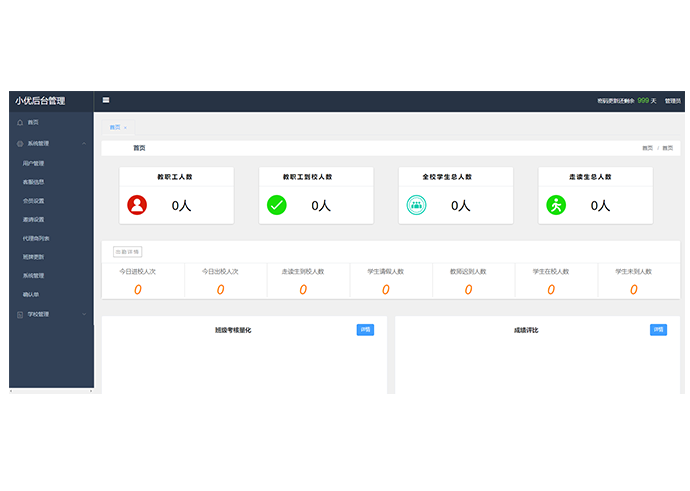The width and height of the screenshot is (690, 491).
Task: Click 详情 button on the 成绩评比 card
Action: click(658, 330)
